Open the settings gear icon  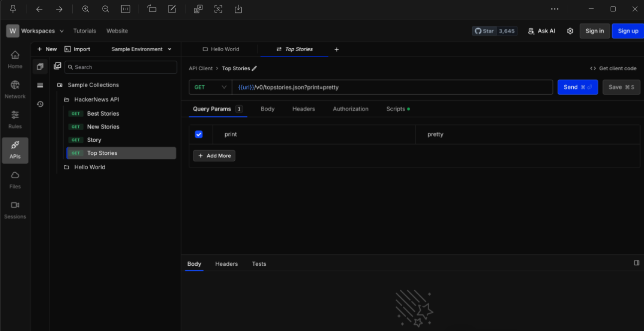570,31
